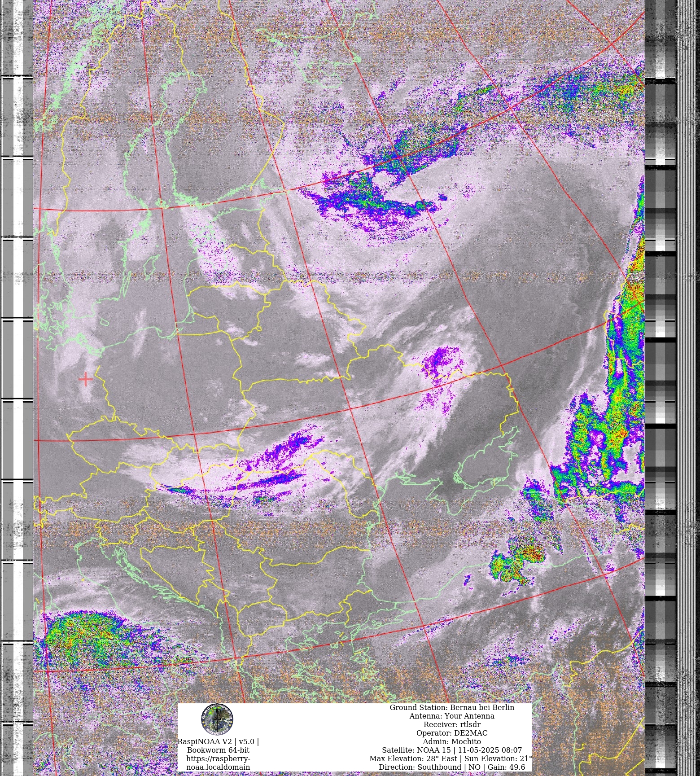Click the 'https://raspberry-' URL line
This screenshot has height=776, width=700.
pyautogui.click(x=218, y=758)
